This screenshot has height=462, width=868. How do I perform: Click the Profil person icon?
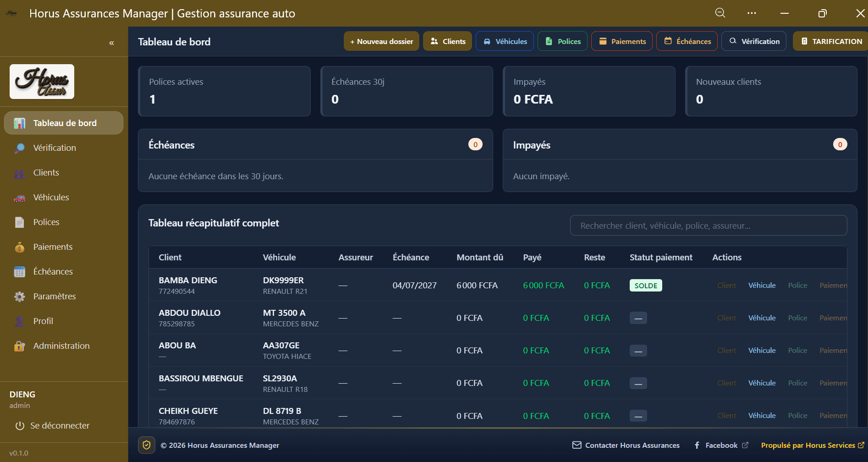pyautogui.click(x=19, y=321)
